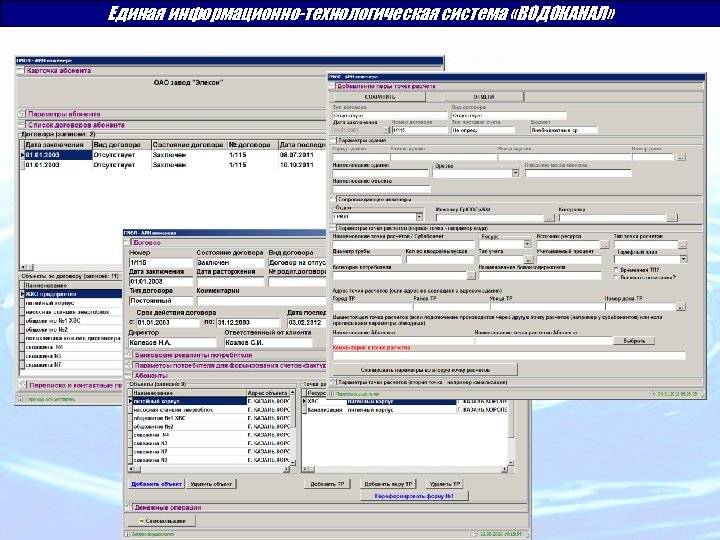Screen dimensions: 720x540
Task: Click the Добавить объект button
Action: (x=157, y=484)
